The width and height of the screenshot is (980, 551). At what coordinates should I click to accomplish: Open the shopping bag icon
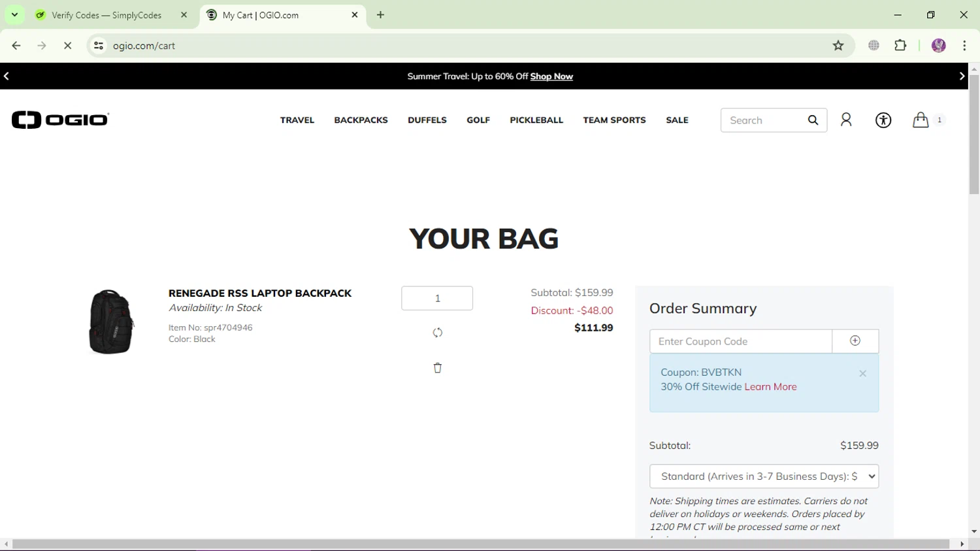(x=921, y=120)
